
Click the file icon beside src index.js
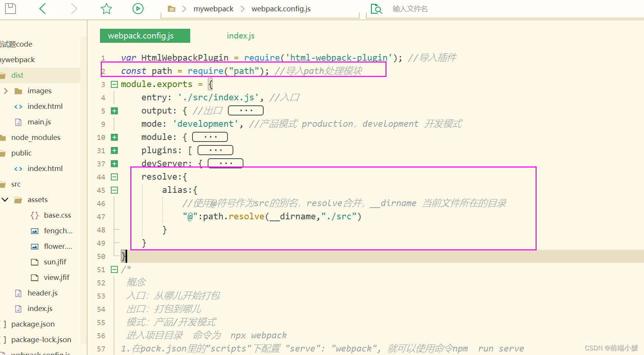click(18, 309)
